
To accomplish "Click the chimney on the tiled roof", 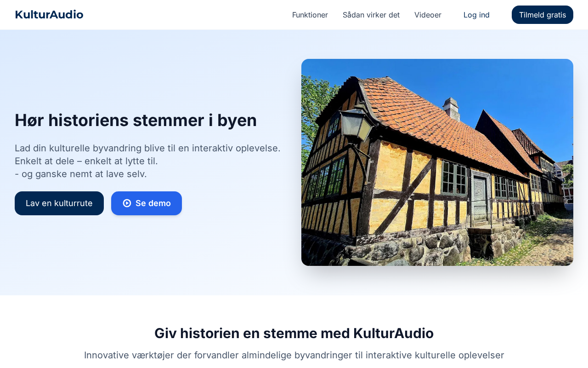I will coord(451,109).
